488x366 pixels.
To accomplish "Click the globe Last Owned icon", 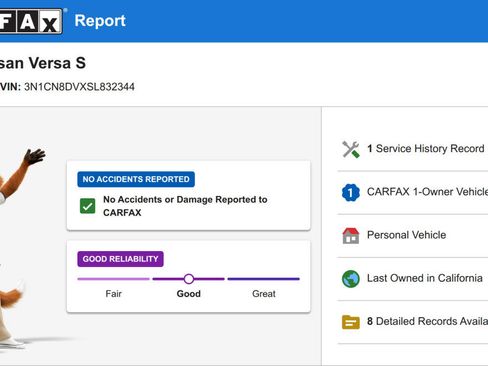I will pos(351,279).
